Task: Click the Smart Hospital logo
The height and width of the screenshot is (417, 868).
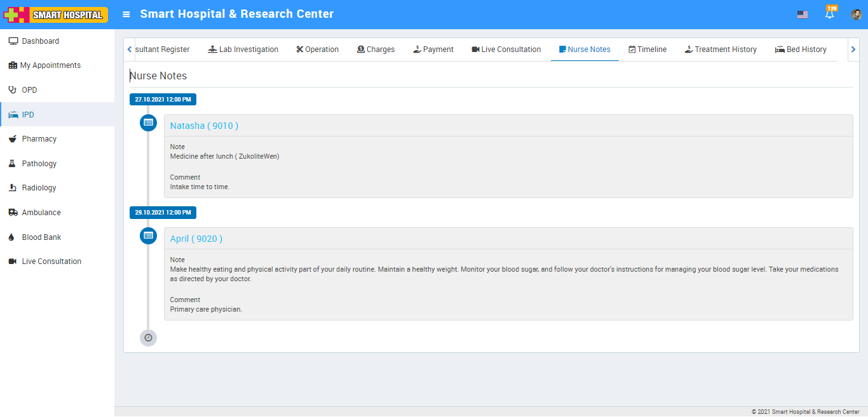Action: click(x=56, y=14)
